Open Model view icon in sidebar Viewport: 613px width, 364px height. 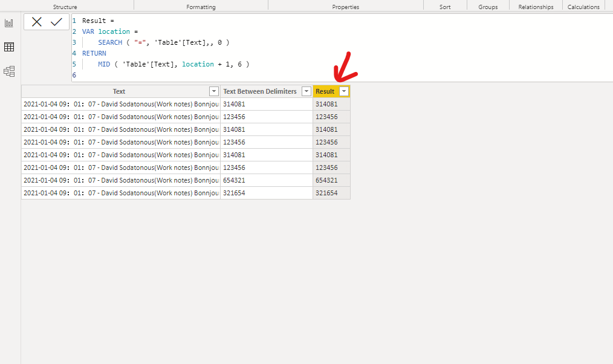9,71
